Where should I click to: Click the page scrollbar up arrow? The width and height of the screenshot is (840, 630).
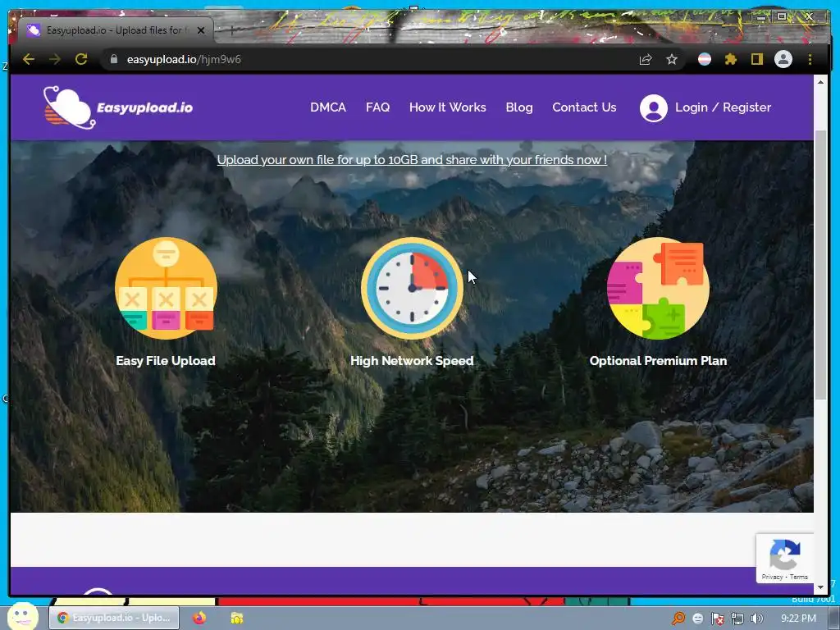(820, 82)
